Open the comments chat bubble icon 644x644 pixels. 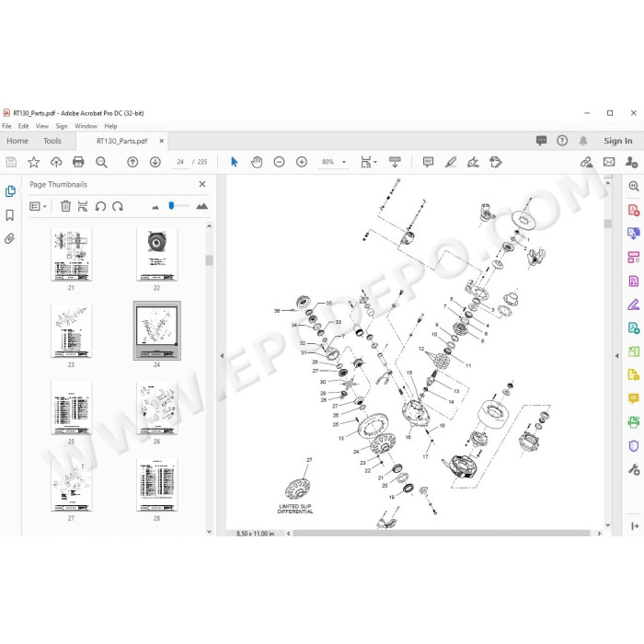541,141
